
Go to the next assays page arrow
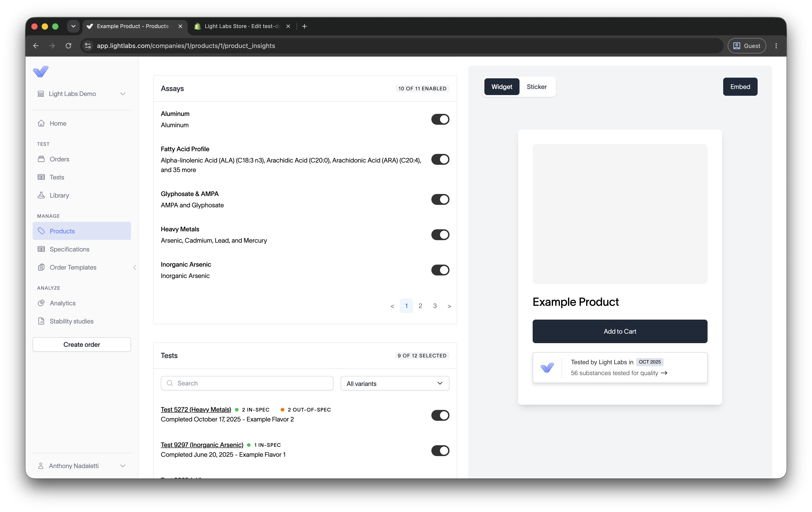(449, 306)
